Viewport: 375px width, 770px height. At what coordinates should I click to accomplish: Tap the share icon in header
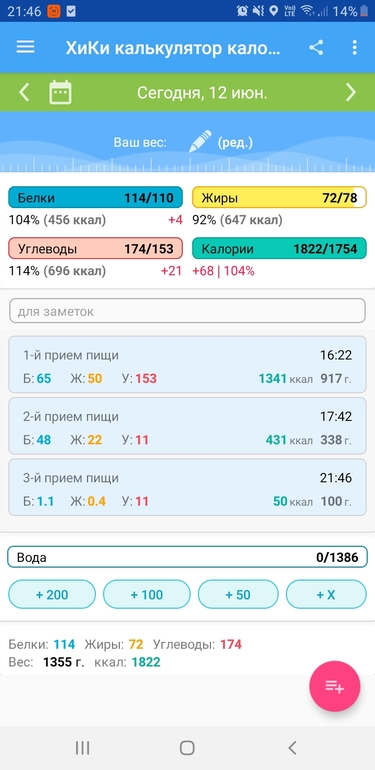click(x=316, y=47)
